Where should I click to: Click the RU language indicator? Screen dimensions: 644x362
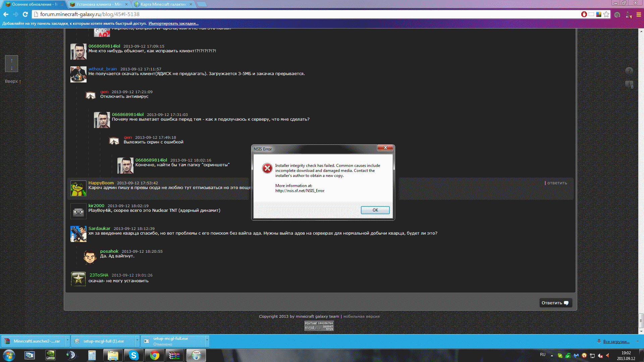[x=543, y=354]
